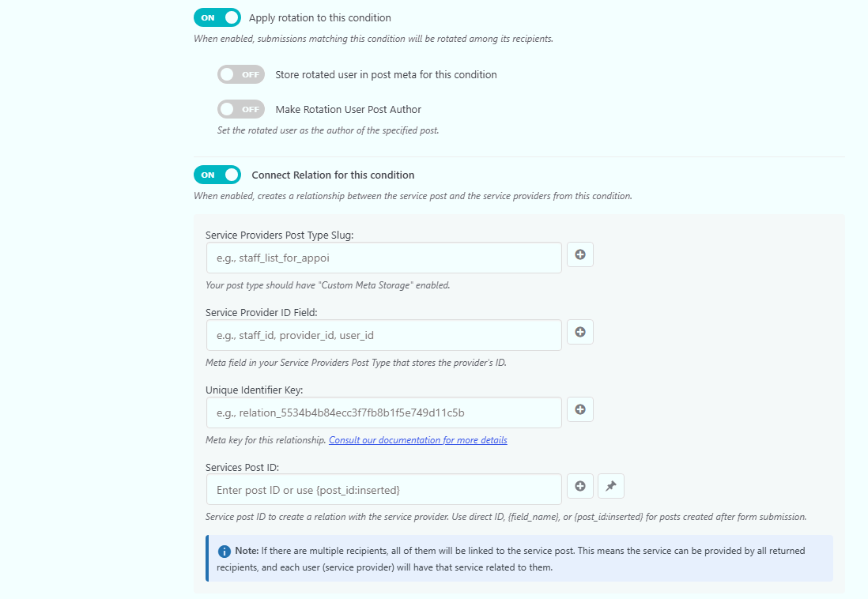Click the plus icon beside Unique Identifier Key
Image resolution: width=868 pixels, height=599 pixels.
pyautogui.click(x=580, y=409)
